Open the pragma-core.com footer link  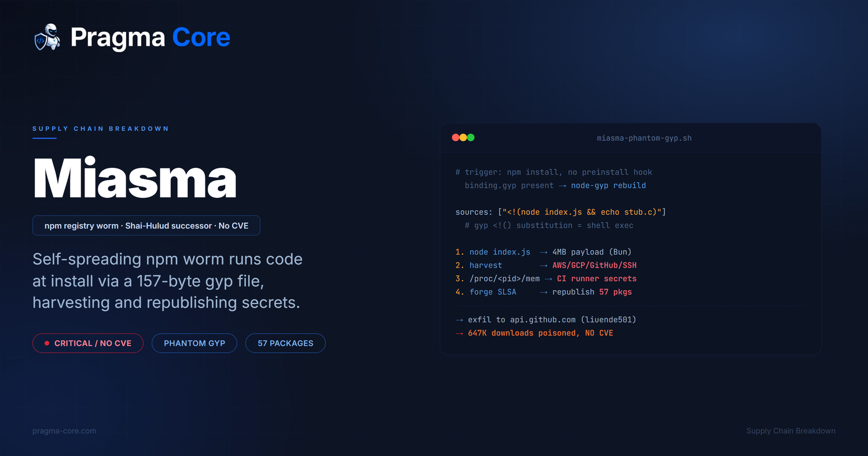click(64, 431)
